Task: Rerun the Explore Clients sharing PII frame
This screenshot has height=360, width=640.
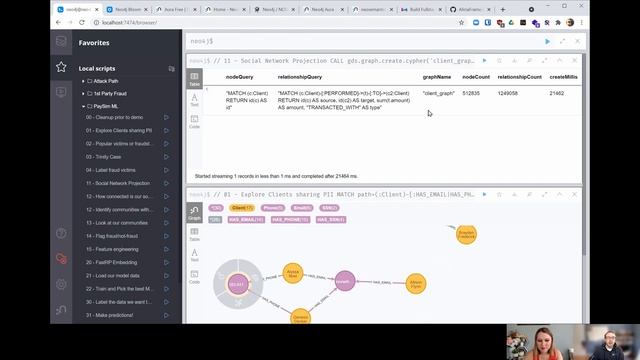Action: point(484,194)
